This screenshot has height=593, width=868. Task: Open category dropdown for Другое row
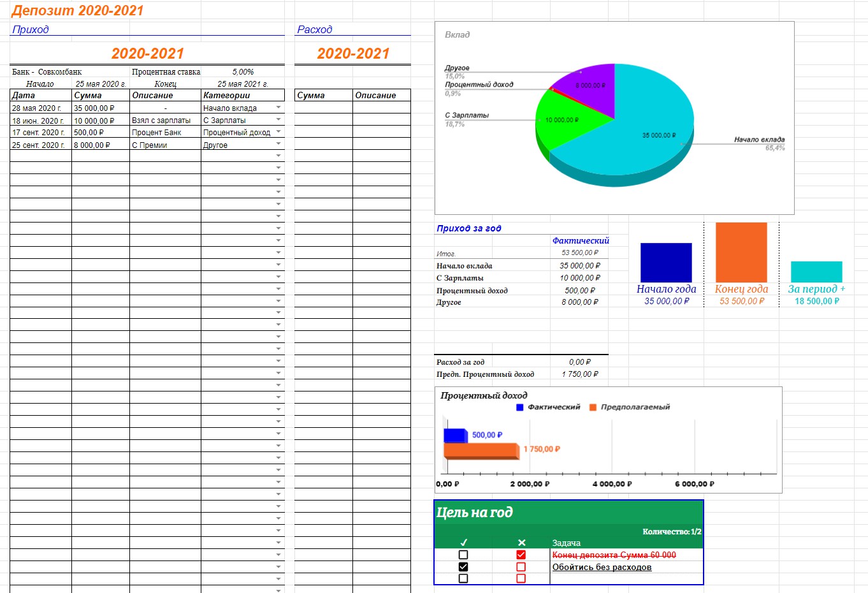[x=278, y=143]
